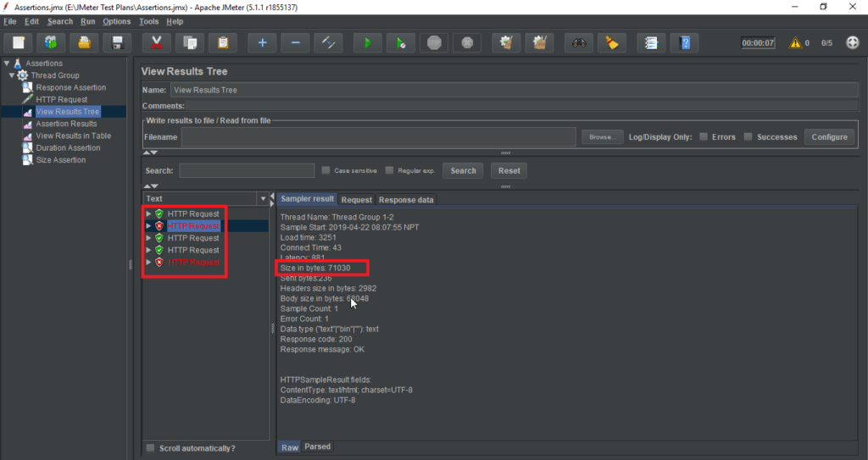This screenshot has height=460, width=868.
Task: Enable the Errors only checkbox
Action: [704, 136]
